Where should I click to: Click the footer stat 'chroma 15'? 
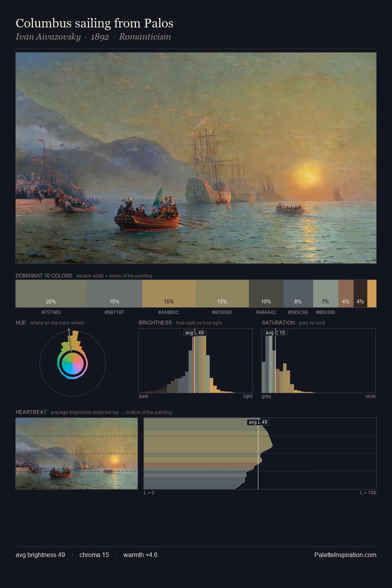94,555
